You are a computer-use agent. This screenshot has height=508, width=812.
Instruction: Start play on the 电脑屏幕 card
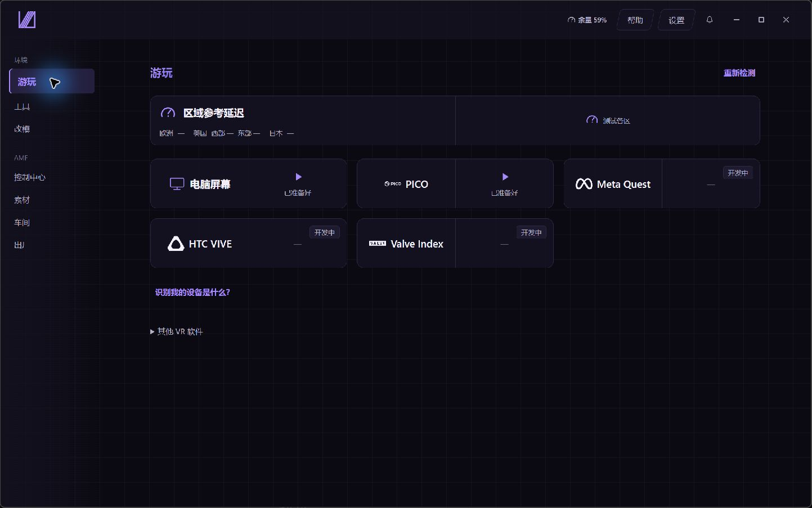(x=298, y=177)
